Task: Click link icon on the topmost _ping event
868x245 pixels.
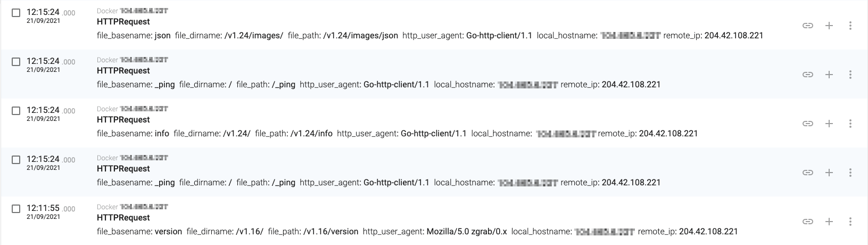Action: pyautogui.click(x=807, y=75)
